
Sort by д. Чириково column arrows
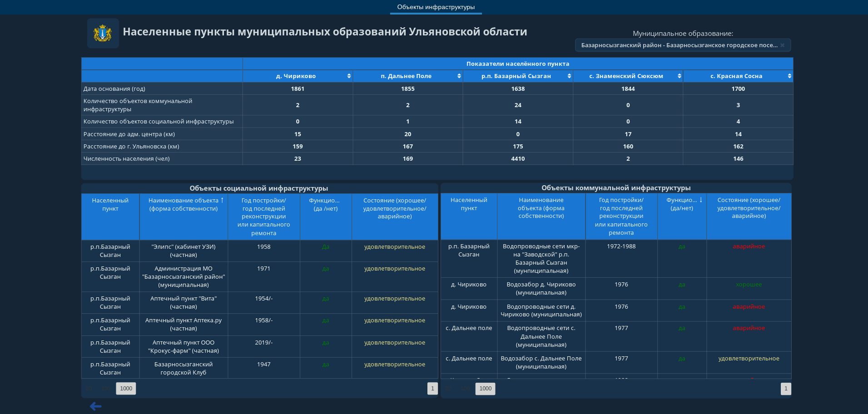[349, 76]
